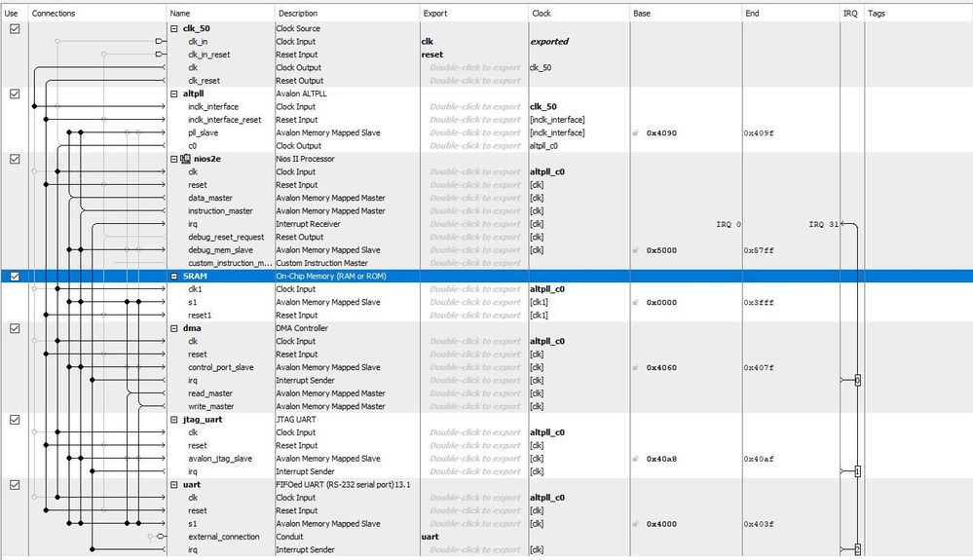
Task: Select the avalon_jtag_slave interface row
Action: point(220,459)
